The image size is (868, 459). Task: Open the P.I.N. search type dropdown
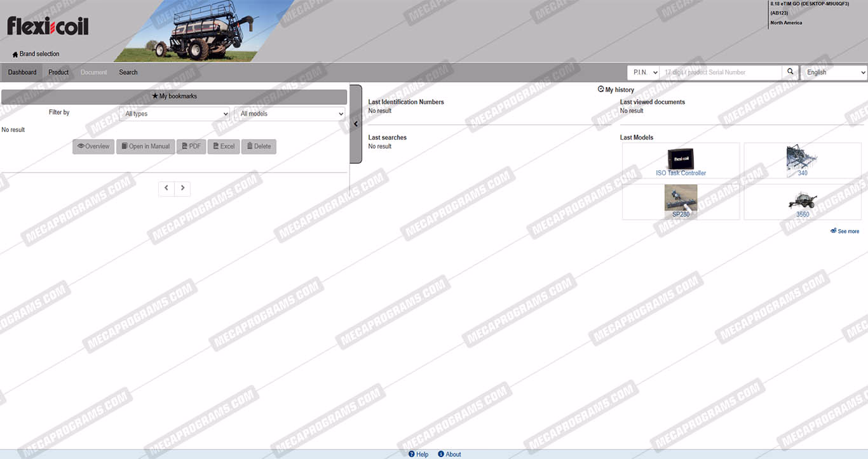644,72
